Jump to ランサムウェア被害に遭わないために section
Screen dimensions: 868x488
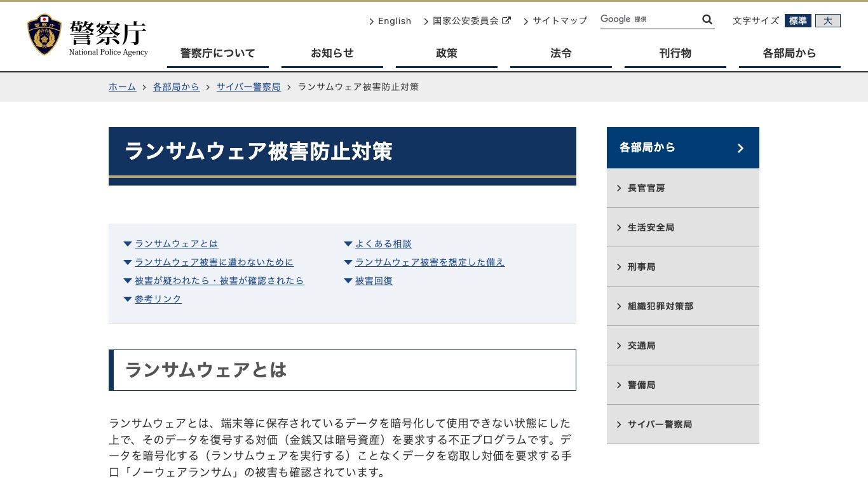(x=214, y=262)
